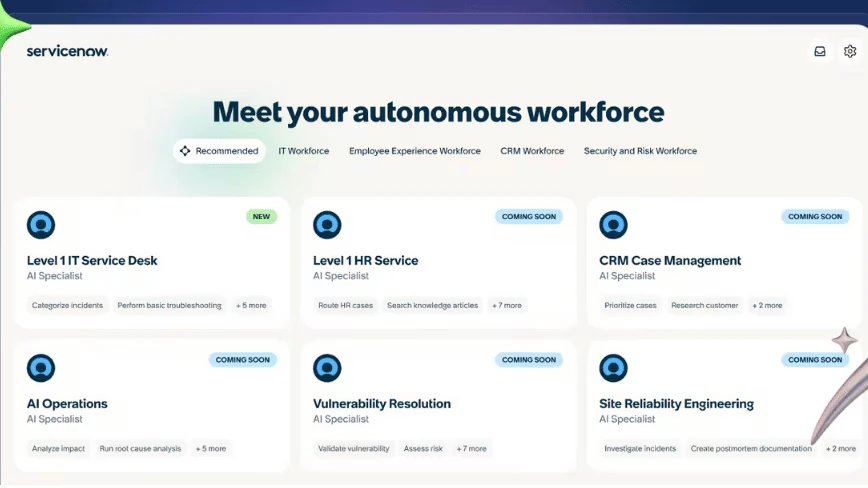Open the Level 1 HR Service title
868x488 pixels.
tap(365, 261)
